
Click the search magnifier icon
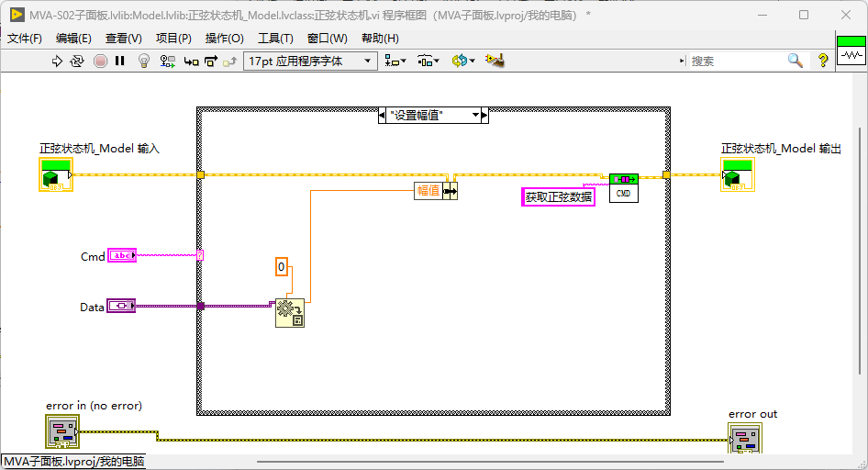tap(796, 61)
